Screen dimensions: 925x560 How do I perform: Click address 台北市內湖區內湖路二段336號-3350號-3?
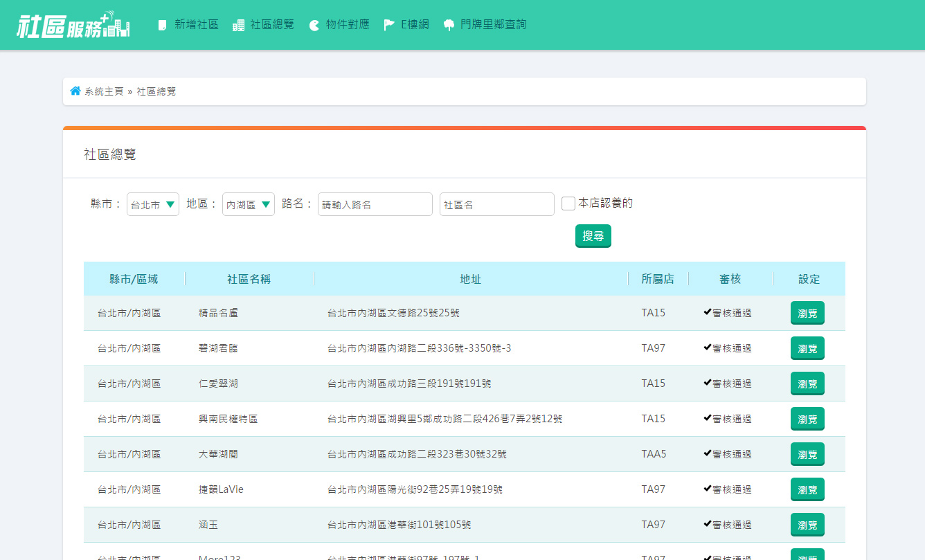(420, 348)
